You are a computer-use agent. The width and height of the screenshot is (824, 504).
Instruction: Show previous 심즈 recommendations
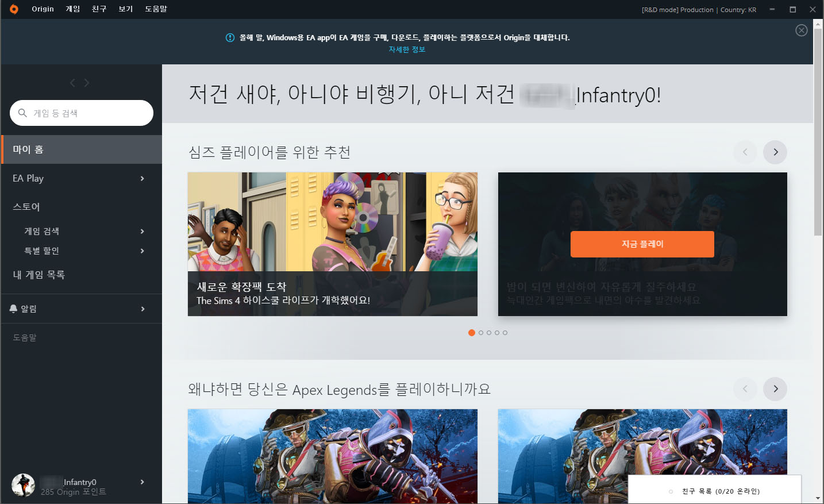point(745,152)
